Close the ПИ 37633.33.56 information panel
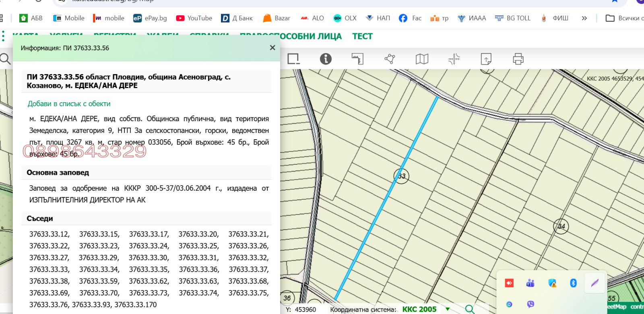644x314 pixels. pyautogui.click(x=272, y=48)
